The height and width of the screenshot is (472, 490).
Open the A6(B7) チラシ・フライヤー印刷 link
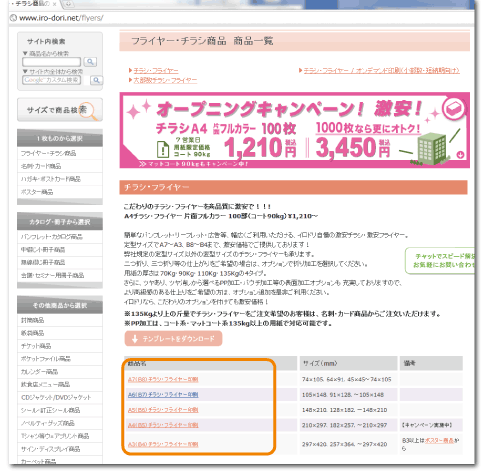point(163,395)
